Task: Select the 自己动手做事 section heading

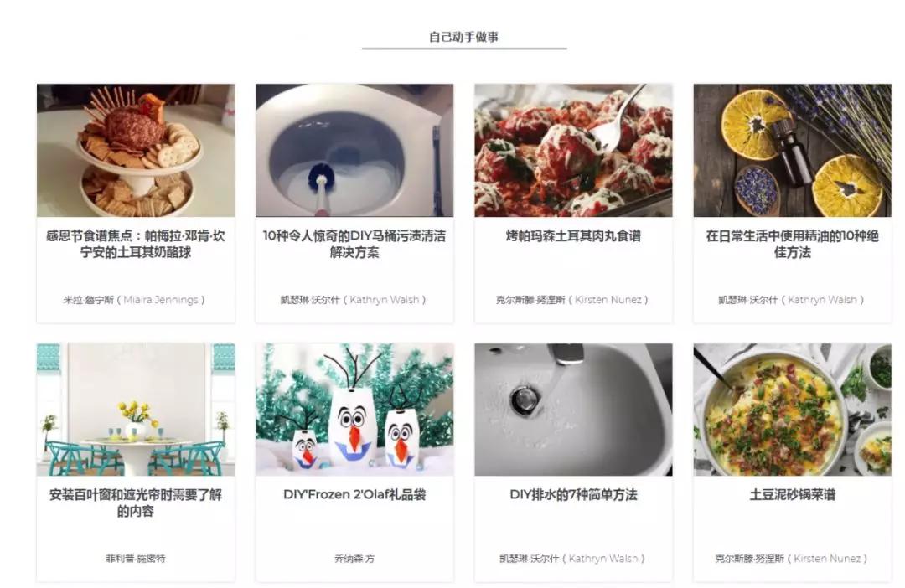Action: (464, 37)
